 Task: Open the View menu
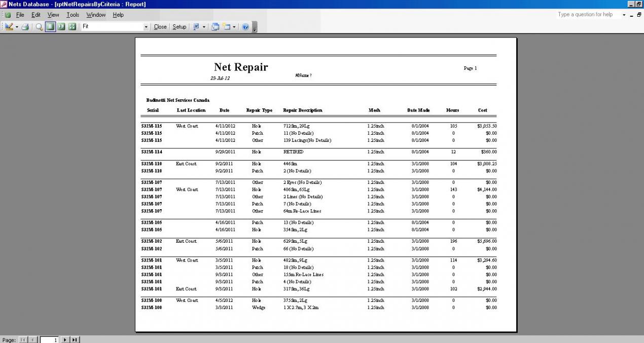[x=53, y=15]
